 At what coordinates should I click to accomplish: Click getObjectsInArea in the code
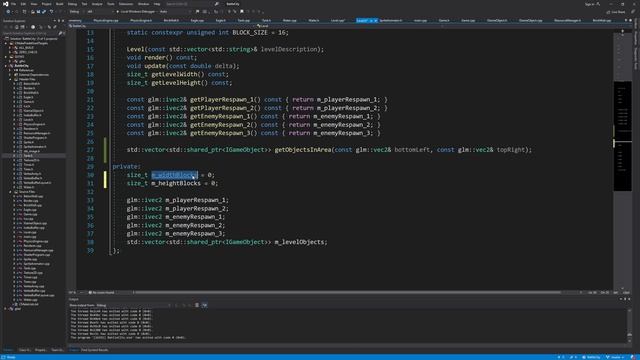click(x=302, y=150)
